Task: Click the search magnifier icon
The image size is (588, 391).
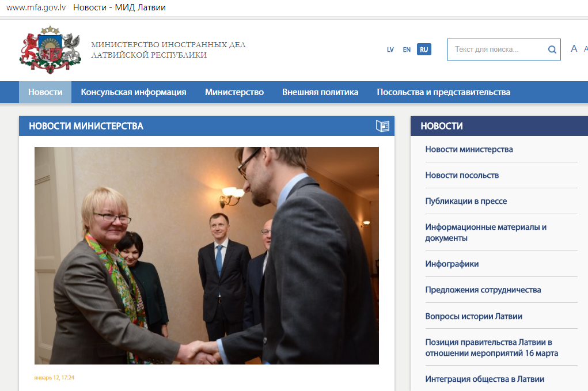Action: point(552,50)
